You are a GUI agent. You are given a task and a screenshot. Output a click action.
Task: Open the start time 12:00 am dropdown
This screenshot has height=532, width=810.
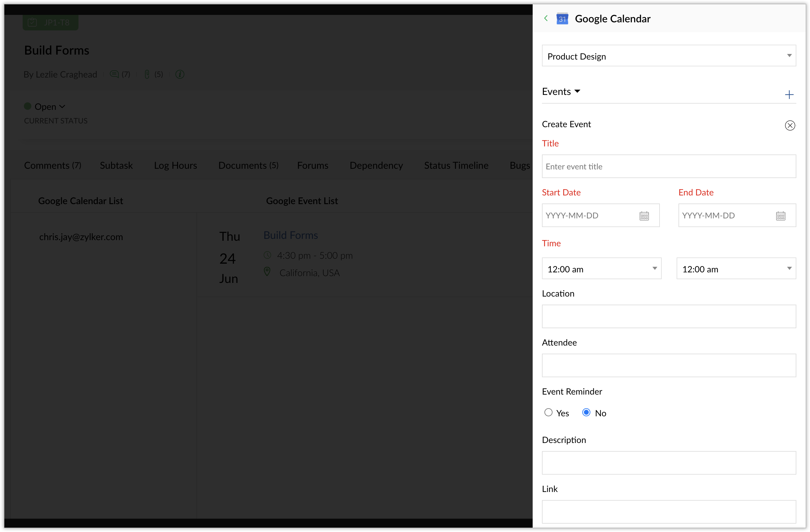click(601, 269)
